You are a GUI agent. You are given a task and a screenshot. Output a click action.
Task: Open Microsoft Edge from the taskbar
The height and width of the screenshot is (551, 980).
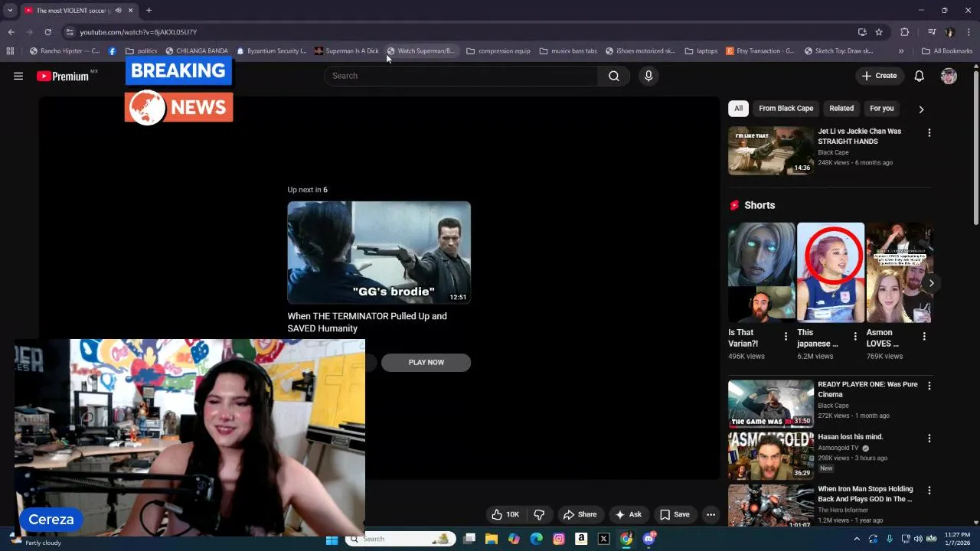(536, 539)
